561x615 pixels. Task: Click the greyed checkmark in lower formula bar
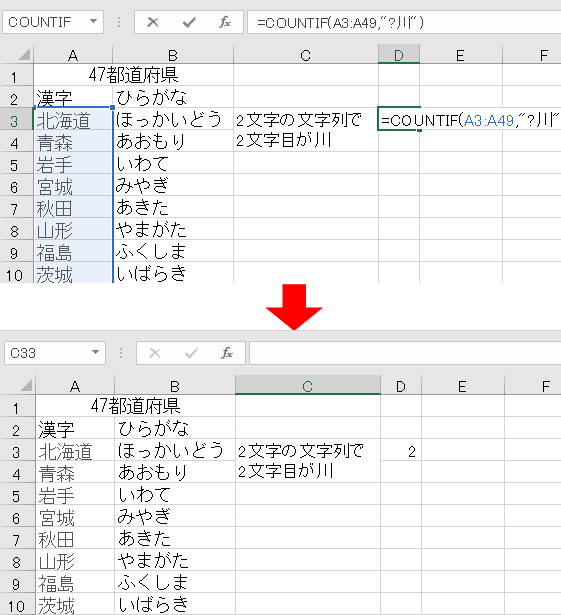coord(191,353)
